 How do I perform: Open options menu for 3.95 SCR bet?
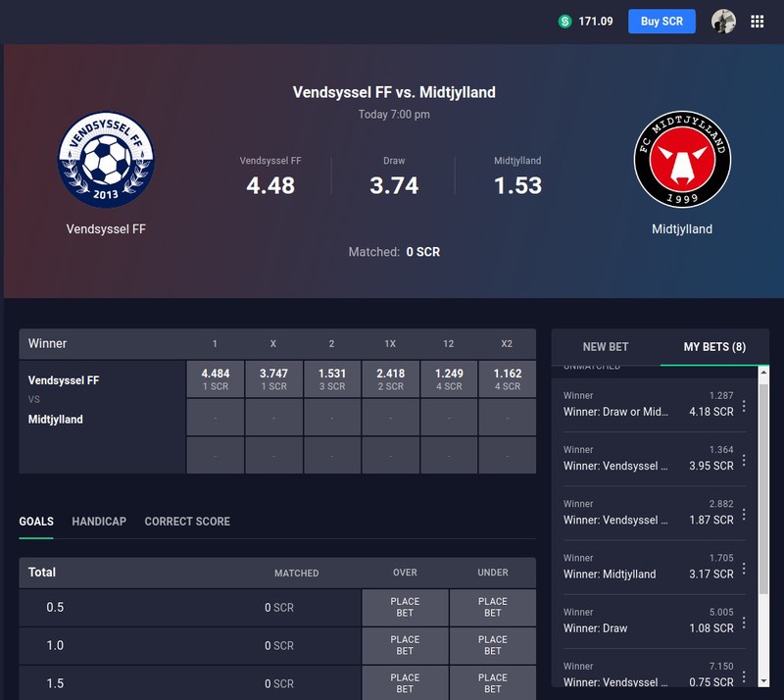[x=744, y=460]
